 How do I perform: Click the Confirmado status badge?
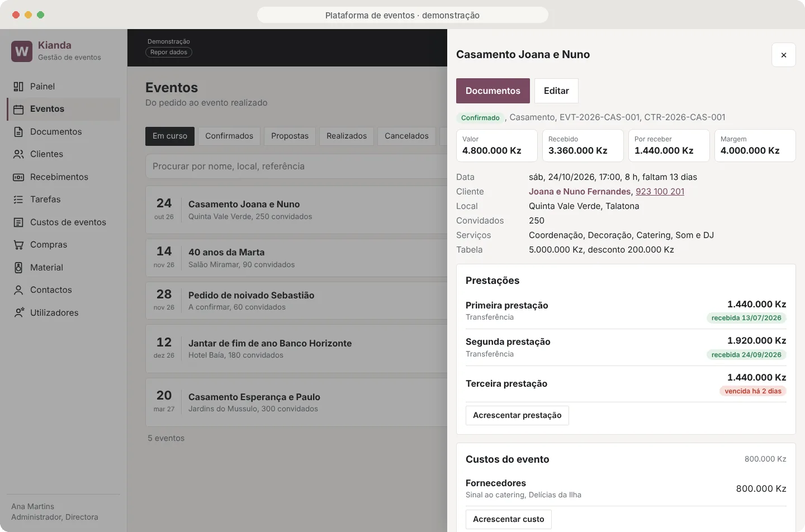coord(480,118)
